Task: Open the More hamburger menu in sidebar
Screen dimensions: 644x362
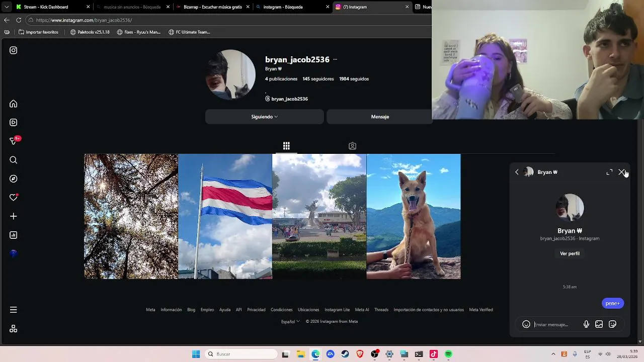Action: pos(14,310)
